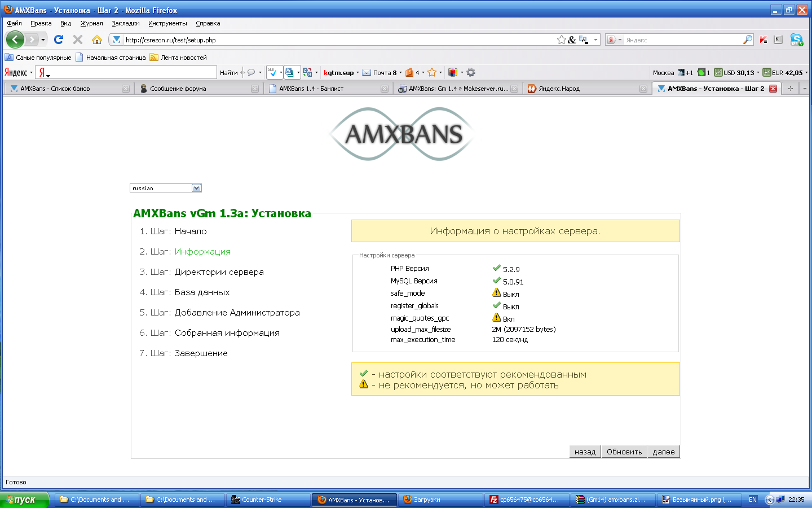Expand the address bar URL history dropdown
Screen dimensions: 812x508
pos(595,40)
